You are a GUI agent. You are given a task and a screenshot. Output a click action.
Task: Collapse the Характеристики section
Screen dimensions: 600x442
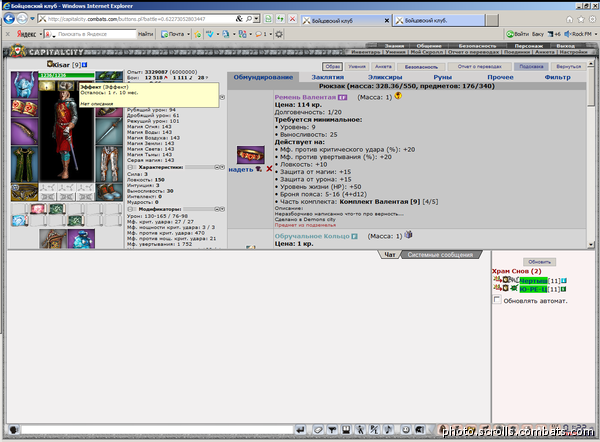click(130, 167)
